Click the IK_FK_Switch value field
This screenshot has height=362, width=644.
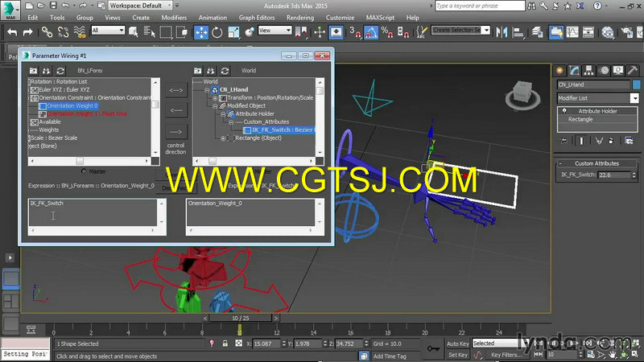pos(614,175)
